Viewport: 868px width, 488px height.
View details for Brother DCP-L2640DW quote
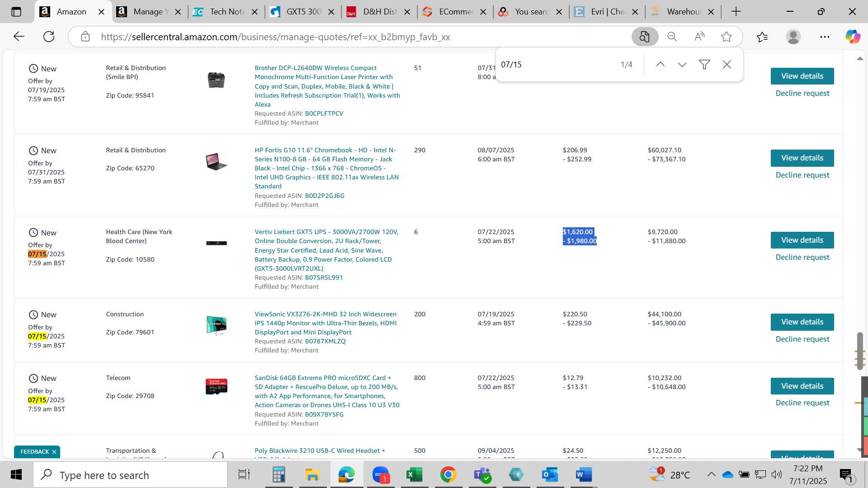[x=802, y=76]
